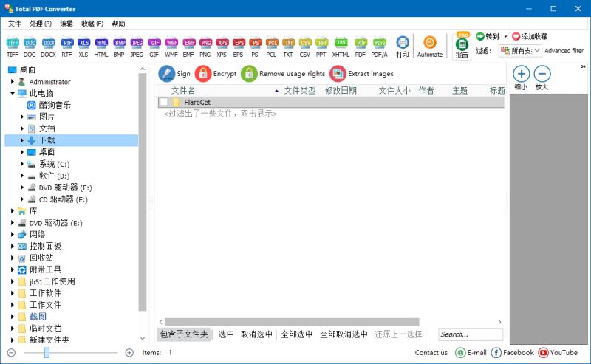Image resolution: width=591 pixels, height=364 pixels.
Task: Click the Encrypt button
Action: click(216, 74)
